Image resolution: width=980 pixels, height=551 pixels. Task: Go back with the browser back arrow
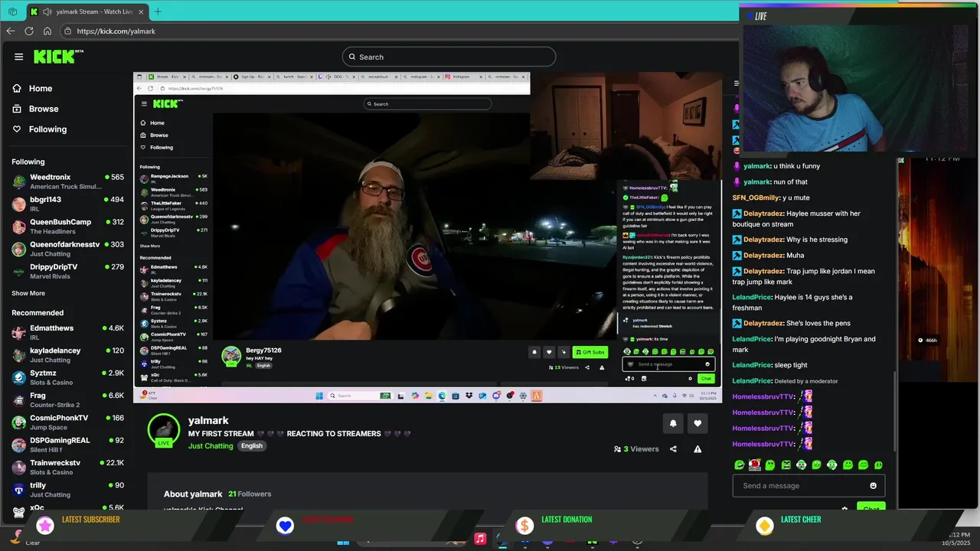[x=10, y=31]
